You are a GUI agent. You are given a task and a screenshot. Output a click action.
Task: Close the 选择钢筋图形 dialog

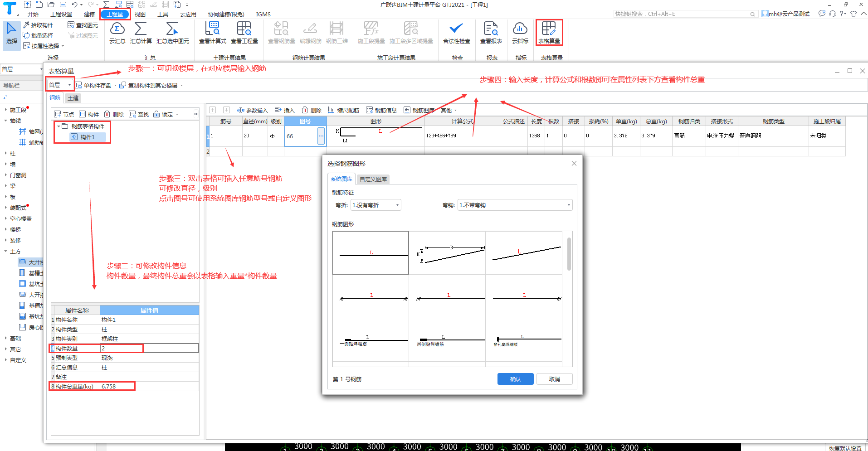pyautogui.click(x=574, y=164)
